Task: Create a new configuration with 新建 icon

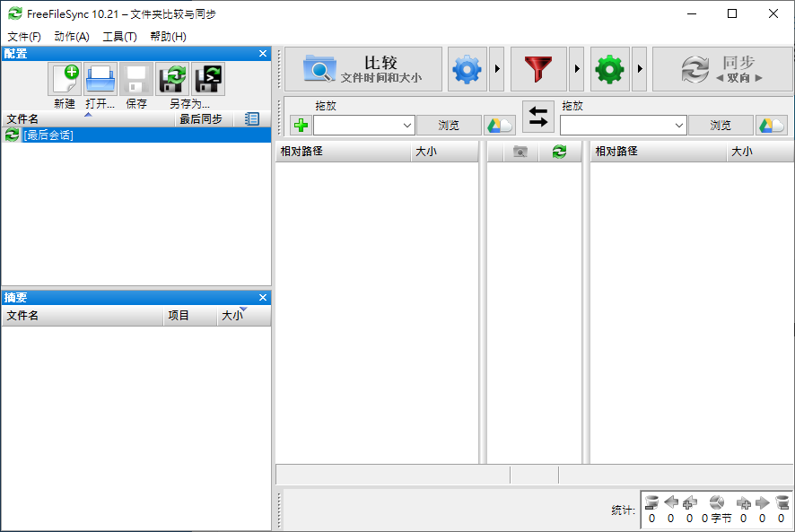Action: pyautogui.click(x=65, y=79)
